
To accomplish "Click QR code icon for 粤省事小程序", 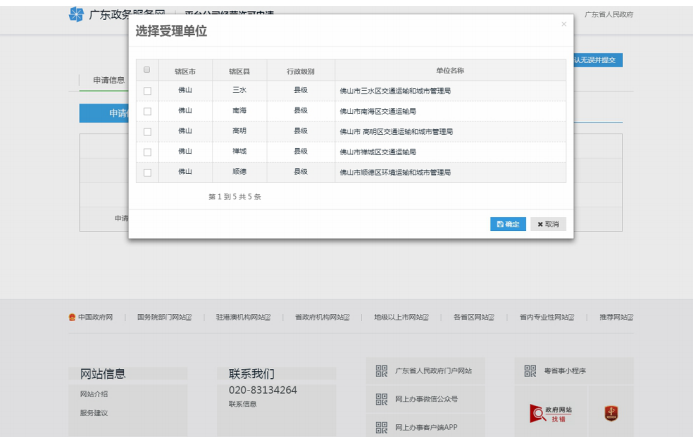I will tap(530, 371).
